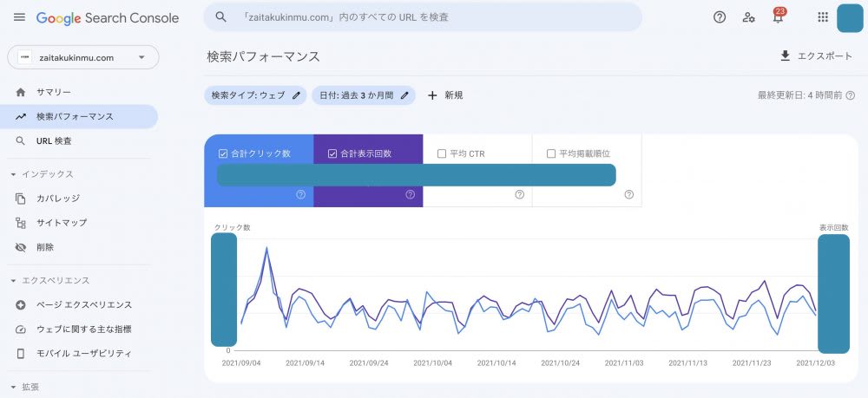
Task: Click the property favicon in selector
Action: tap(24, 57)
